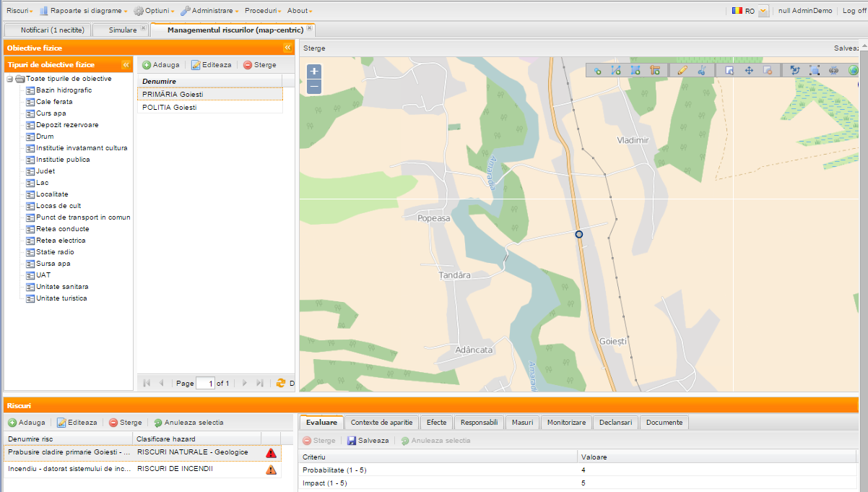Collapse Tipuri de obiective fizice panel
Viewport: 868px width, 492px height.
tap(126, 64)
